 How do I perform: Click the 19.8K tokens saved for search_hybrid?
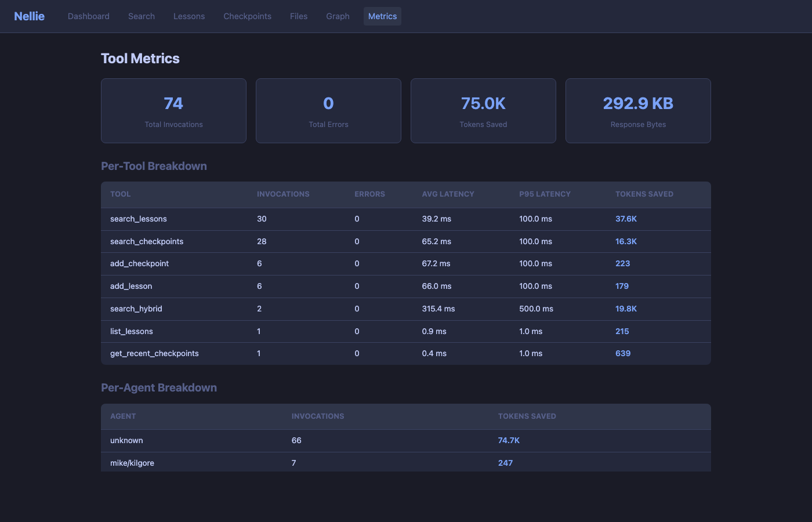click(626, 309)
